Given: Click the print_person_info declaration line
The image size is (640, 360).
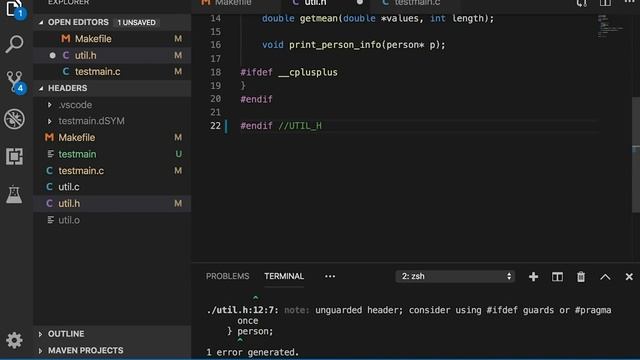Looking at the screenshot, I should coord(353,45).
